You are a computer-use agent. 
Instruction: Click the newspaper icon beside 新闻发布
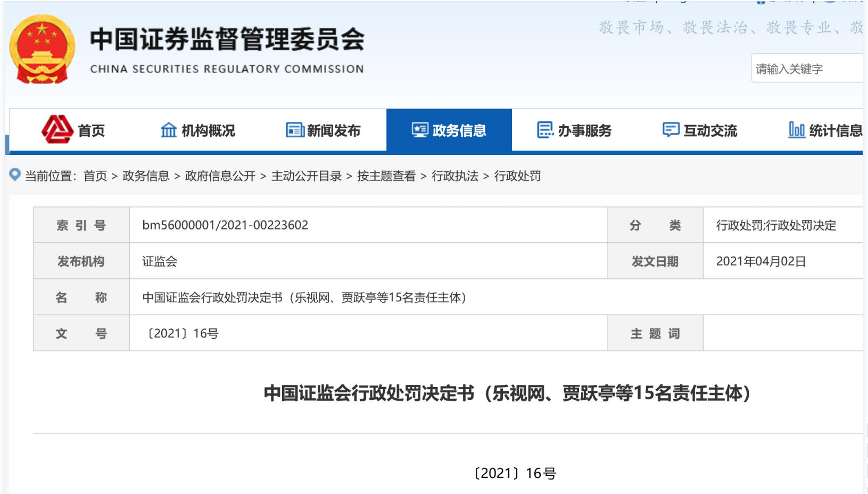(295, 130)
